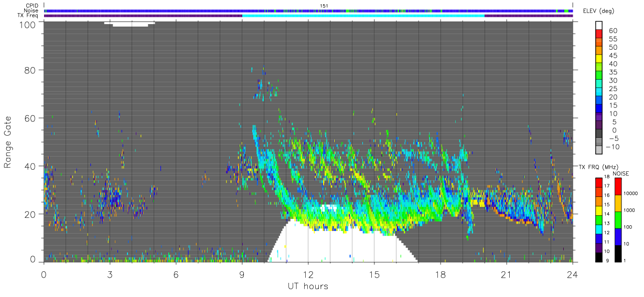Pick the light gray ELEV swatch beside -10
Screen dimensions: 644x297
(x=599, y=150)
